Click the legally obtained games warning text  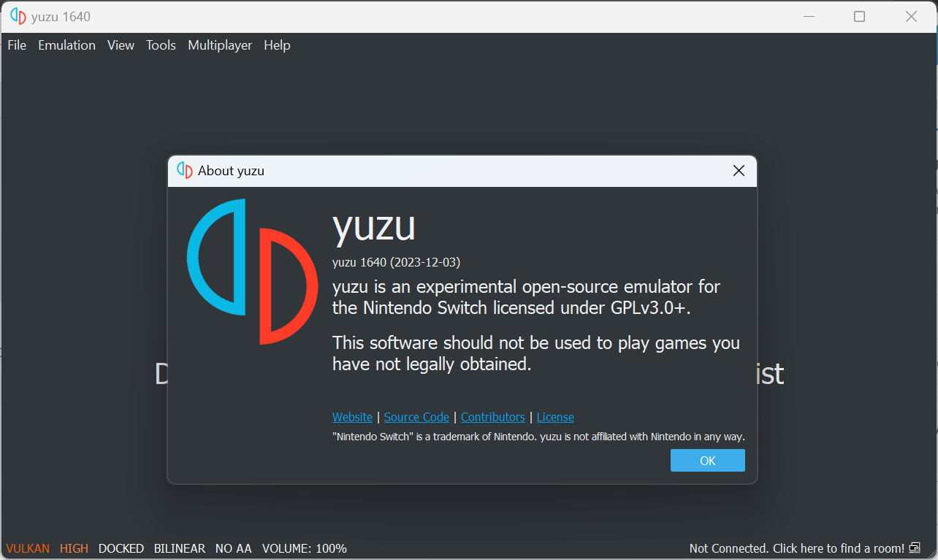pyautogui.click(x=536, y=353)
